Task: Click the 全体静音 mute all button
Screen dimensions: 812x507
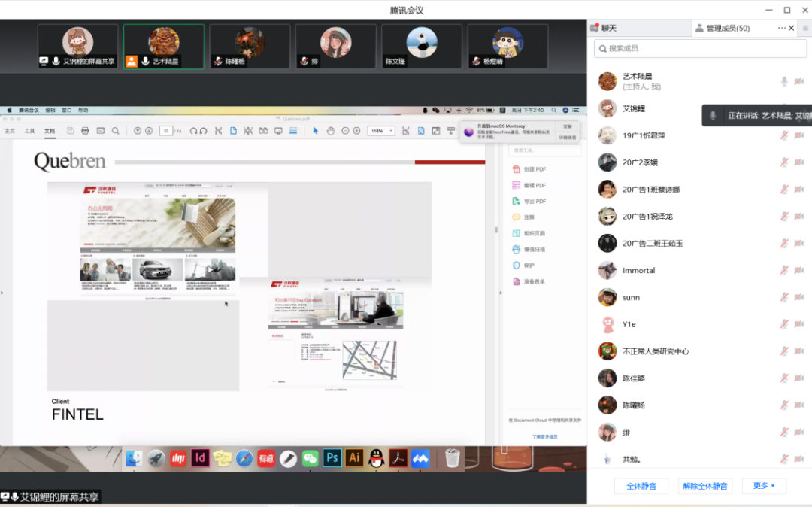Action: (641, 486)
